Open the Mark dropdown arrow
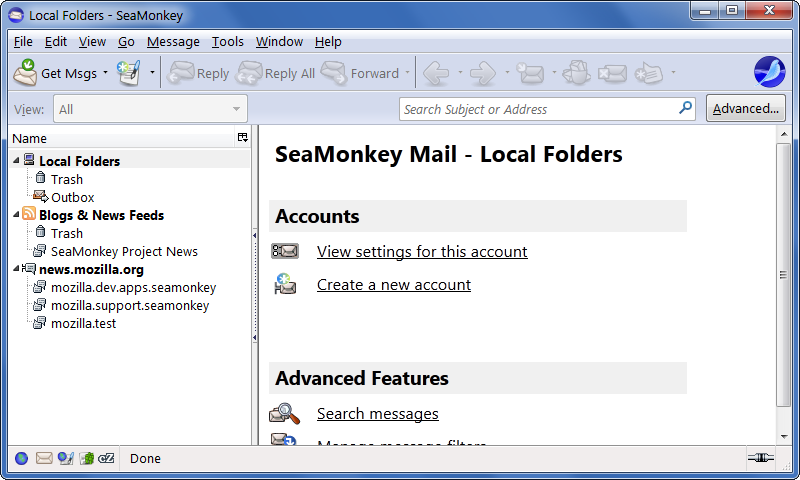This screenshot has height=480, width=800. [x=673, y=73]
